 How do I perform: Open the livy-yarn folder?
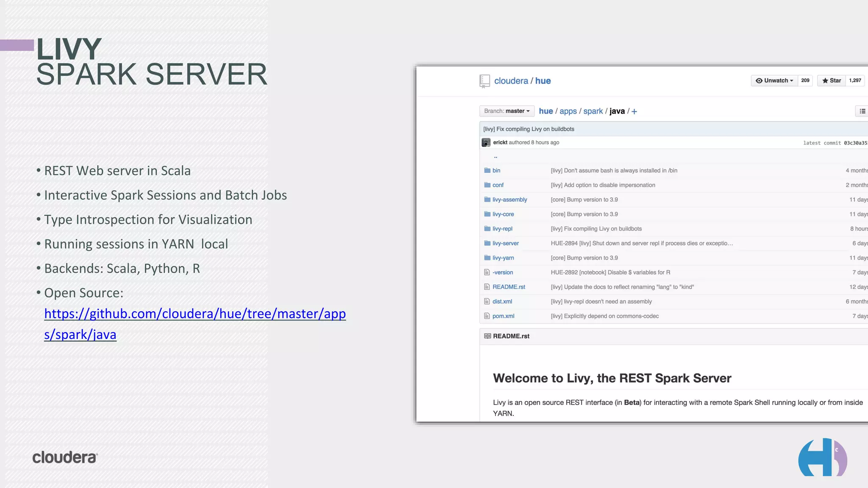click(503, 258)
